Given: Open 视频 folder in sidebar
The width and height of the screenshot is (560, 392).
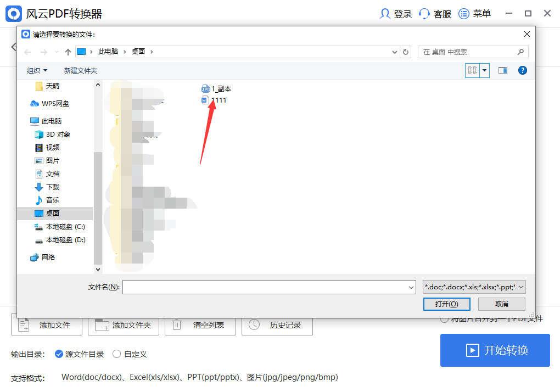Looking at the screenshot, I should (47, 148).
